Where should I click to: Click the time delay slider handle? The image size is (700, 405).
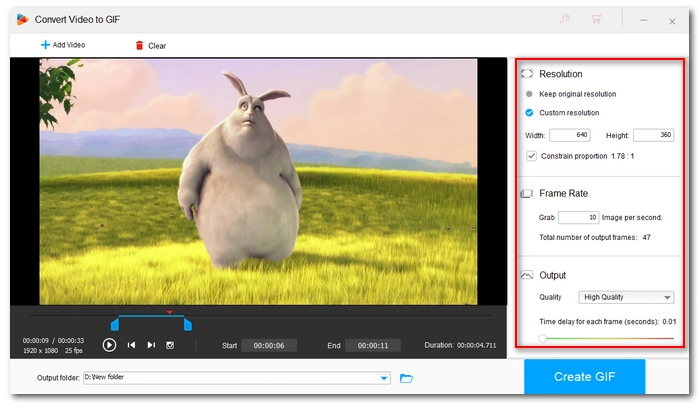(542, 338)
